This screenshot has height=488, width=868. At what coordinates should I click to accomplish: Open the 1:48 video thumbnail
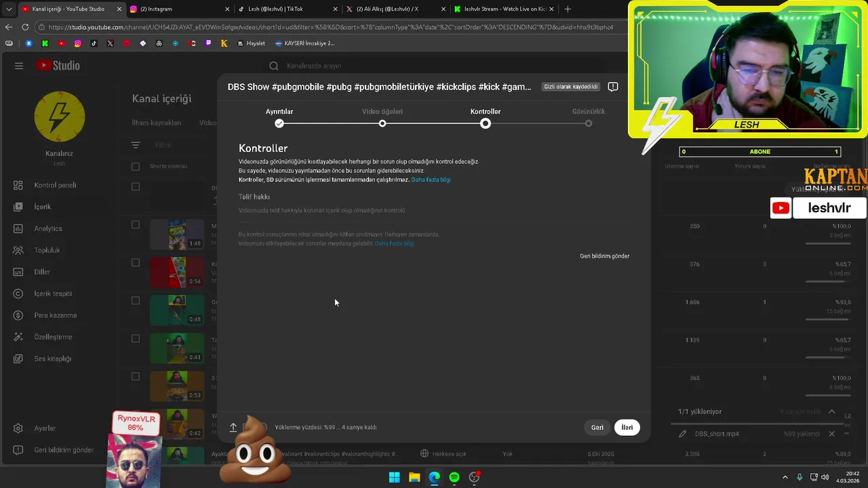(x=177, y=234)
